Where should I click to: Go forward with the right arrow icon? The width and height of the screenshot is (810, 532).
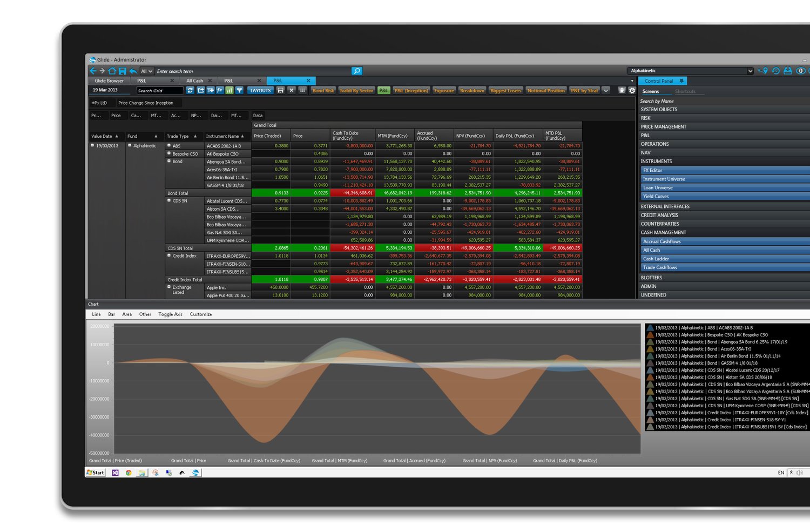coord(102,71)
